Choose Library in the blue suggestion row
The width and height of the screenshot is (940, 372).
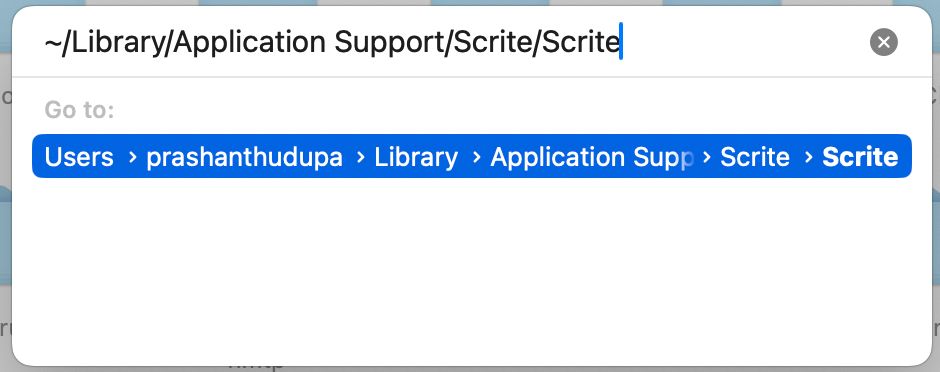click(416, 157)
